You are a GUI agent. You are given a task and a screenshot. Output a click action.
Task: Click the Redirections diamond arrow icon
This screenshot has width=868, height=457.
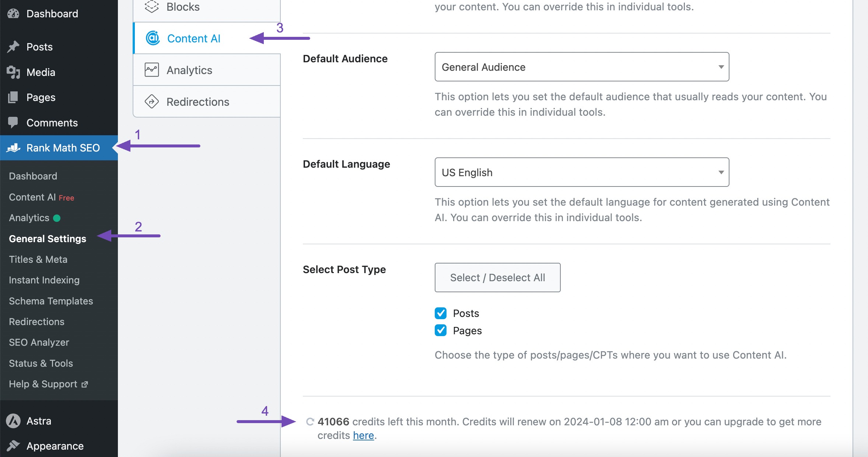[151, 101]
